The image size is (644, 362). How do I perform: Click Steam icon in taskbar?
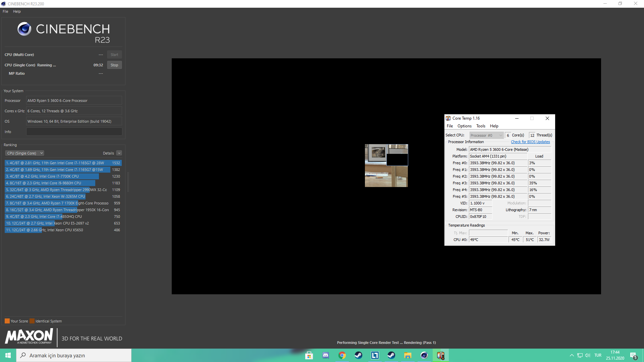click(391, 355)
